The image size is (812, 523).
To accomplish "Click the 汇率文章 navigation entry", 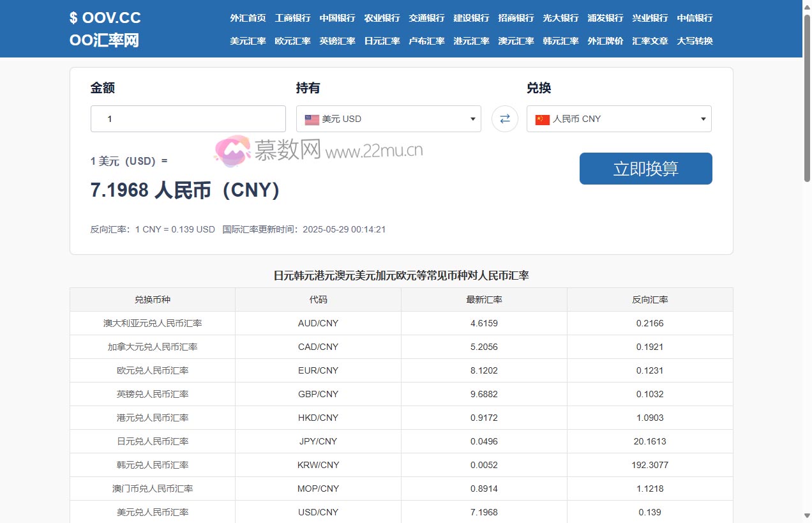I will tap(649, 41).
